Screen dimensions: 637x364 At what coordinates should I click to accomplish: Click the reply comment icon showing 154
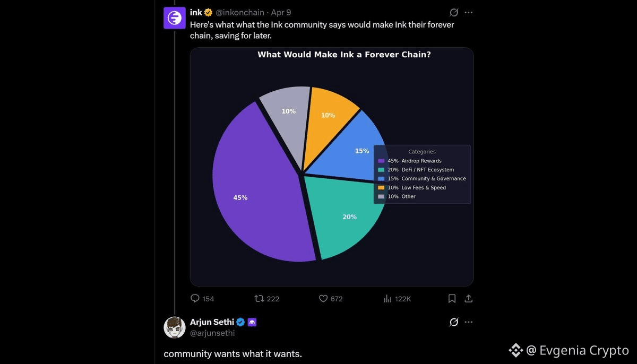[x=195, y=299]
